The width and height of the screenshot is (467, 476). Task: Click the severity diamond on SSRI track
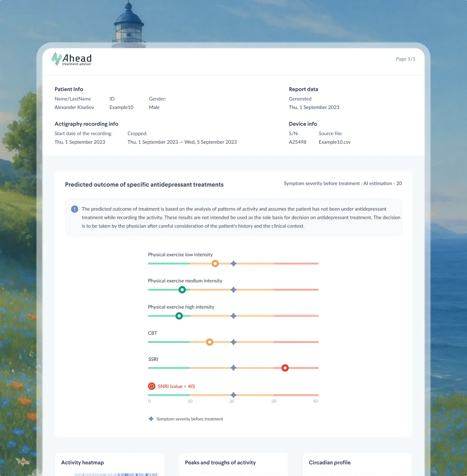point(233,368)
